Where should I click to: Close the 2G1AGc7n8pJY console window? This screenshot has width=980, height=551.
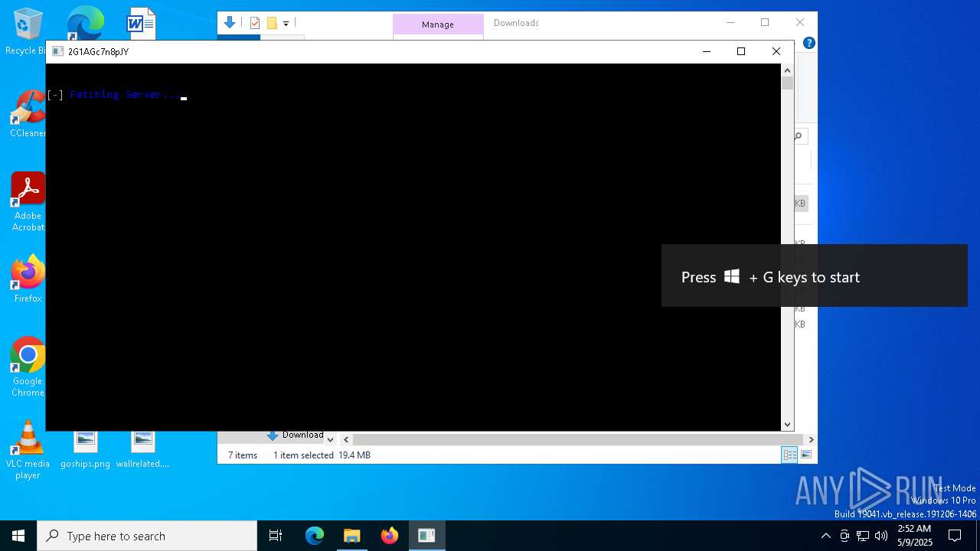pos(776,51)
